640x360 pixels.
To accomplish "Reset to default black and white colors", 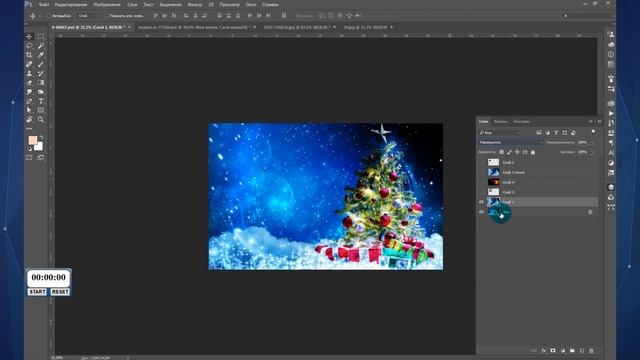I will click(29, 149).
